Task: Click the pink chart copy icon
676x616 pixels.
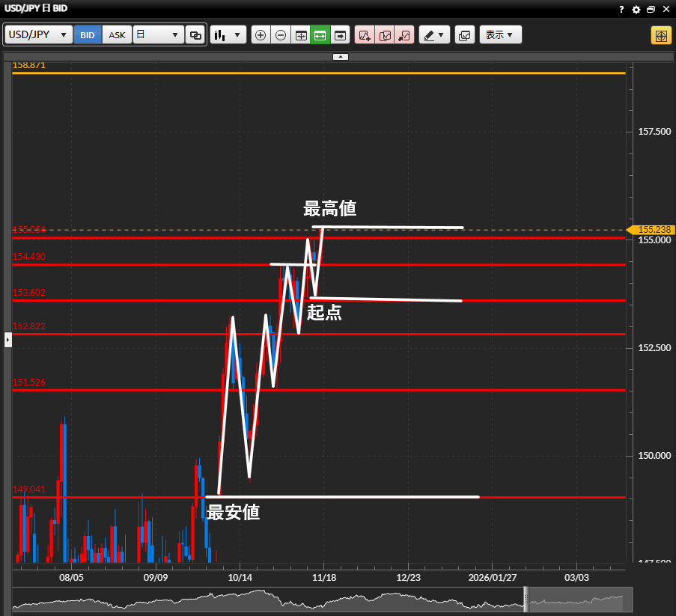Action: [385, 35]
